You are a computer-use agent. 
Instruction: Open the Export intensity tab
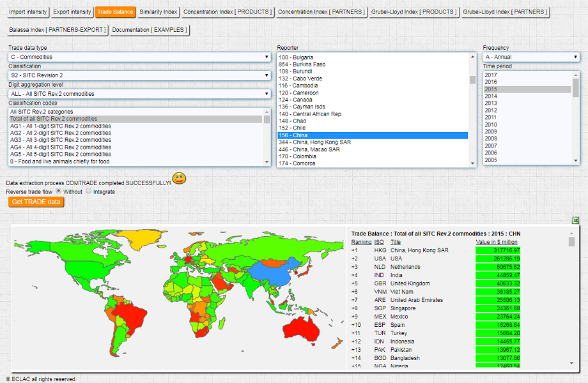72,12
